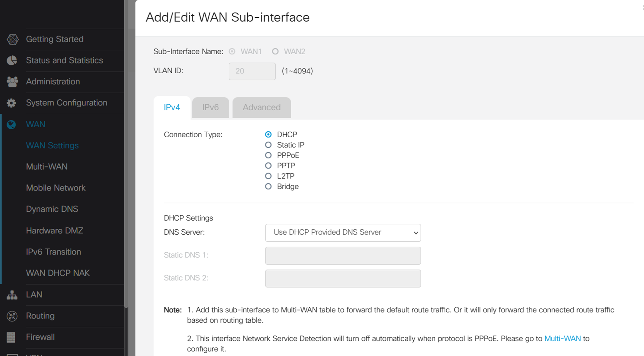Switch to the IPv6 tab

[x=210, y=107]
